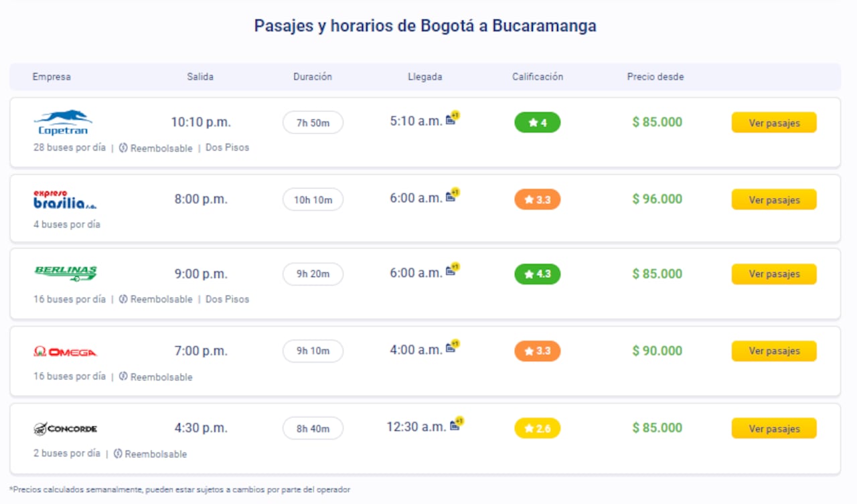Click the next-day icon beside 12:30 a.m.

[455, 424]
